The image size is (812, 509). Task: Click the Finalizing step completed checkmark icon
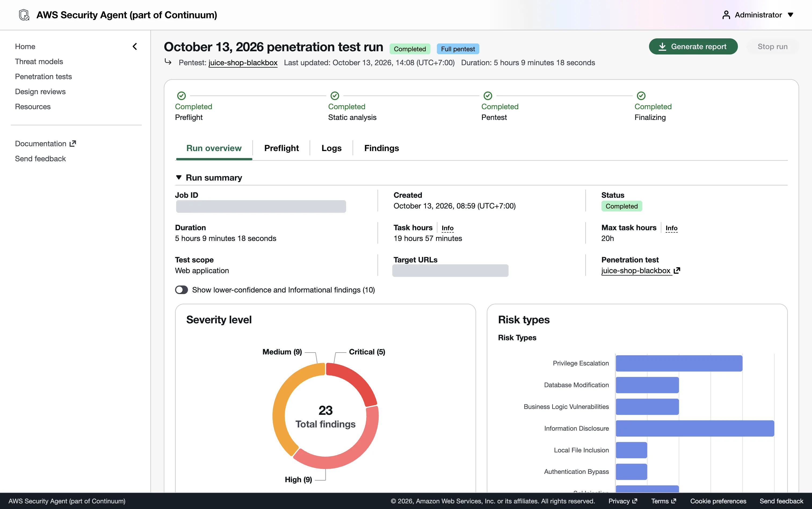(641, 96)
